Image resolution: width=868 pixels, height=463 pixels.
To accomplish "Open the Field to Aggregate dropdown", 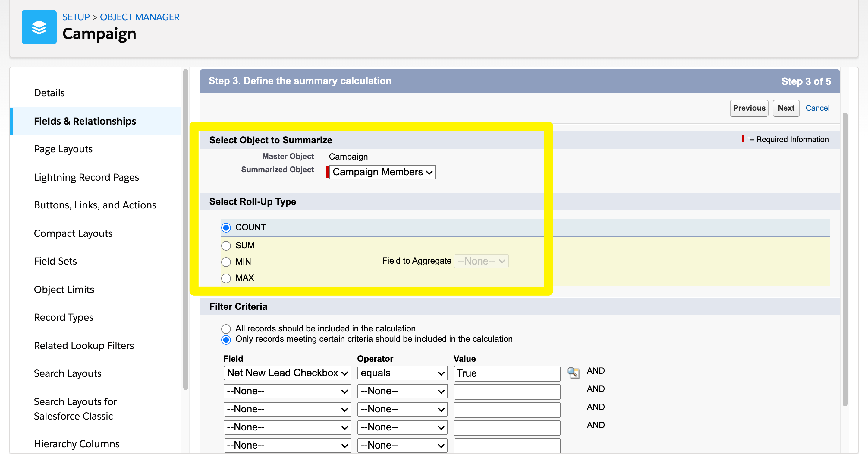I will (481, 261).
